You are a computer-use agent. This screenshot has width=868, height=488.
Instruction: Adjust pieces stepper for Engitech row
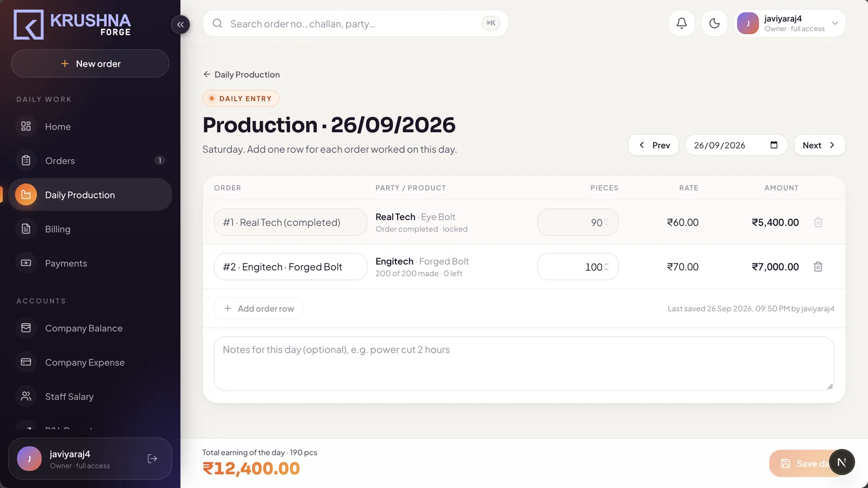(606, 267)
